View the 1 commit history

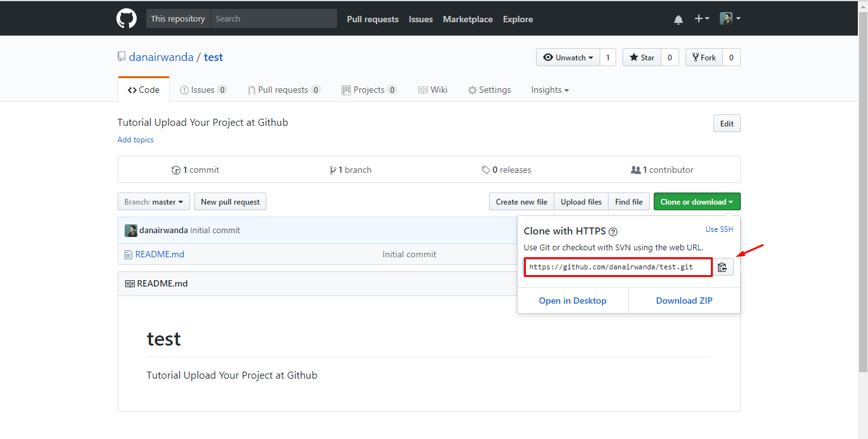pos(195,170)
